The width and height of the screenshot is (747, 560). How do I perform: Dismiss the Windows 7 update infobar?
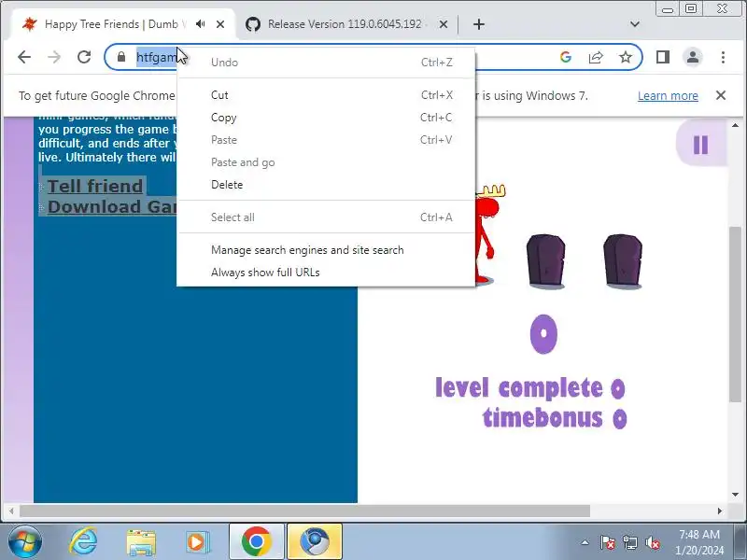(721, 95)
